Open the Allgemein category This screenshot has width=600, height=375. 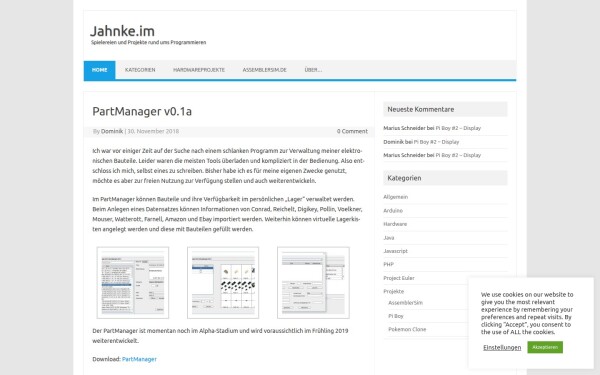pyautogui.click(x=396, y=197)
